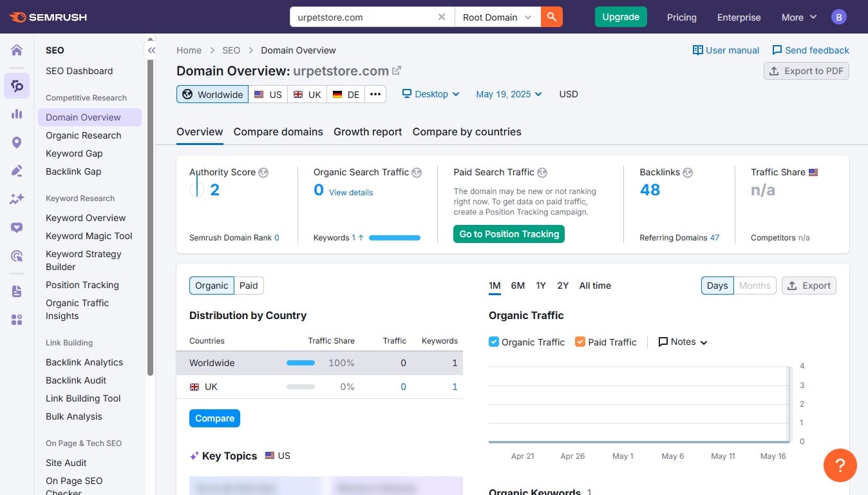This screenshot has width=868, height=495.
Task: Collapse the SEO sidebar menu
Action: coord(151,50)
